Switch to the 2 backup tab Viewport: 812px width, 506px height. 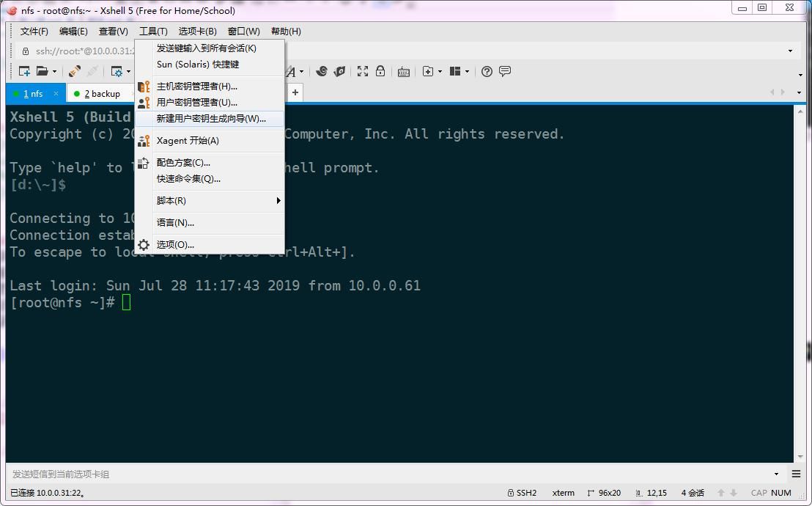tap(100, 93)
